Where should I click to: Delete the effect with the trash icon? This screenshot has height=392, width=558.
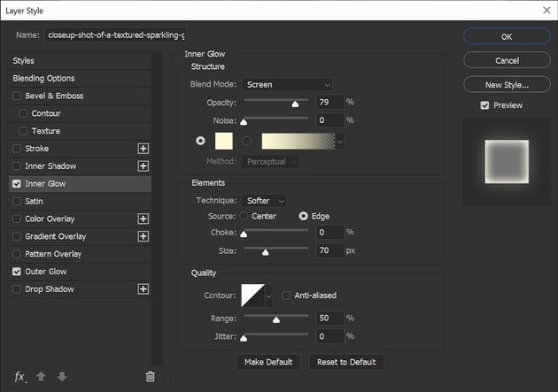click(151, 376)
